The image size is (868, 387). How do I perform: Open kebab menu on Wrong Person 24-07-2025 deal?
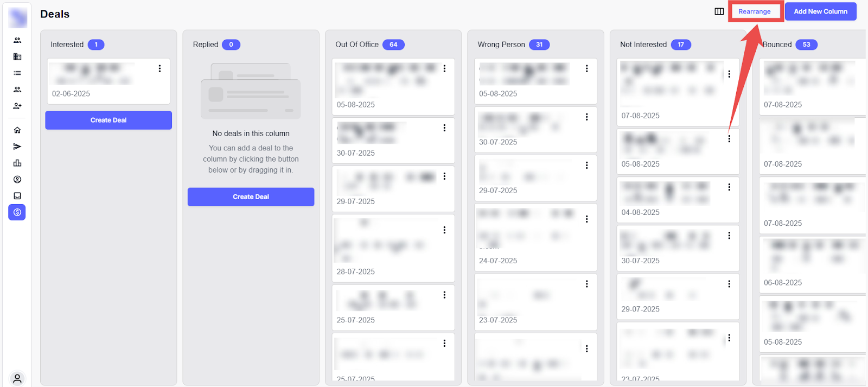coord(586,219)
